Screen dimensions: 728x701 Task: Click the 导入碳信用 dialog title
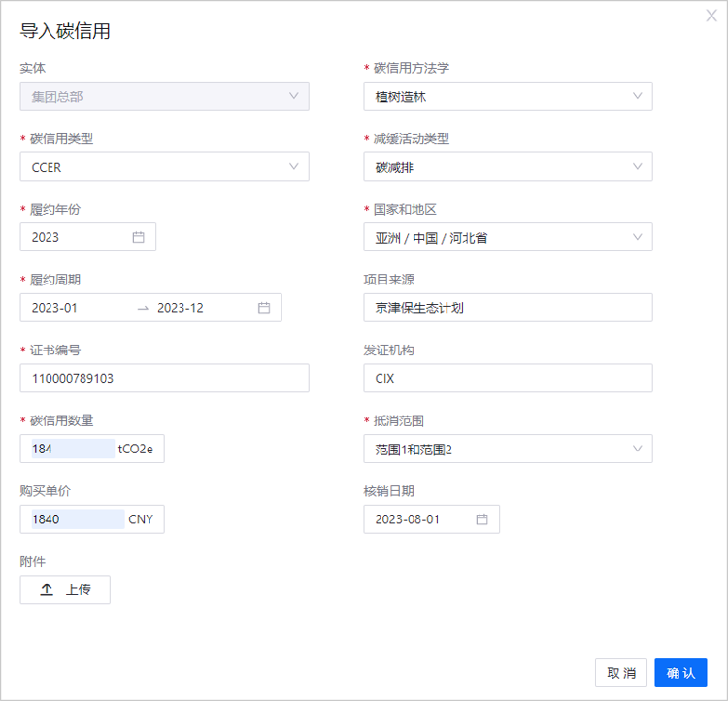point(65,31)
